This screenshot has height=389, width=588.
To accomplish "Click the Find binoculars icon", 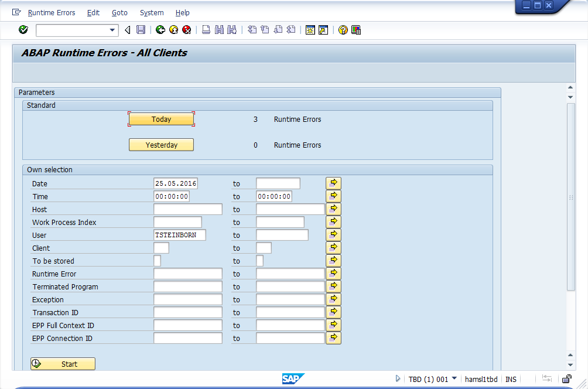I will pos(219,30).
